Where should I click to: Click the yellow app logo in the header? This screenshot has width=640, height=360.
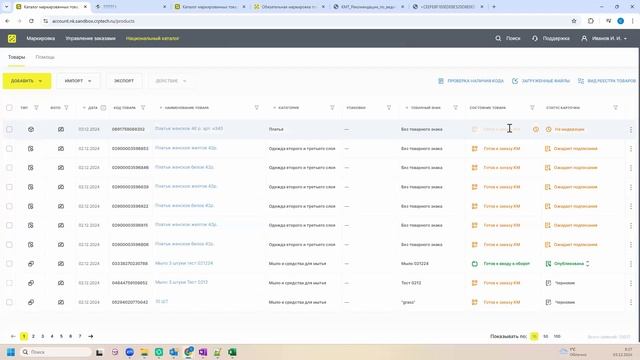pos(12,38)
